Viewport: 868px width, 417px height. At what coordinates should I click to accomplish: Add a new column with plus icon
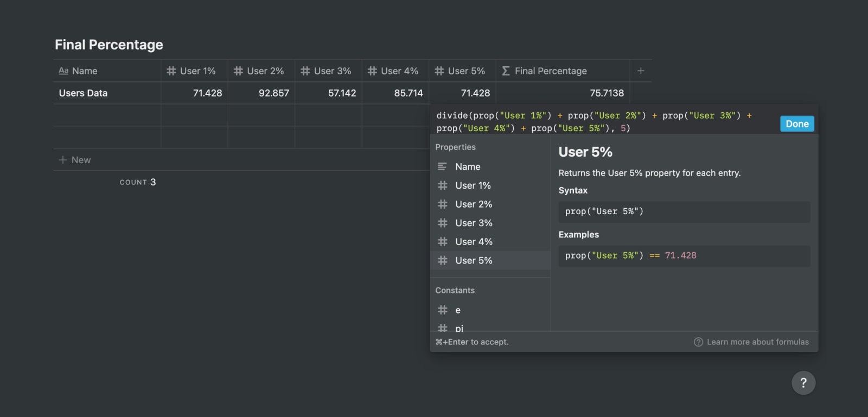tap(641, 71)
